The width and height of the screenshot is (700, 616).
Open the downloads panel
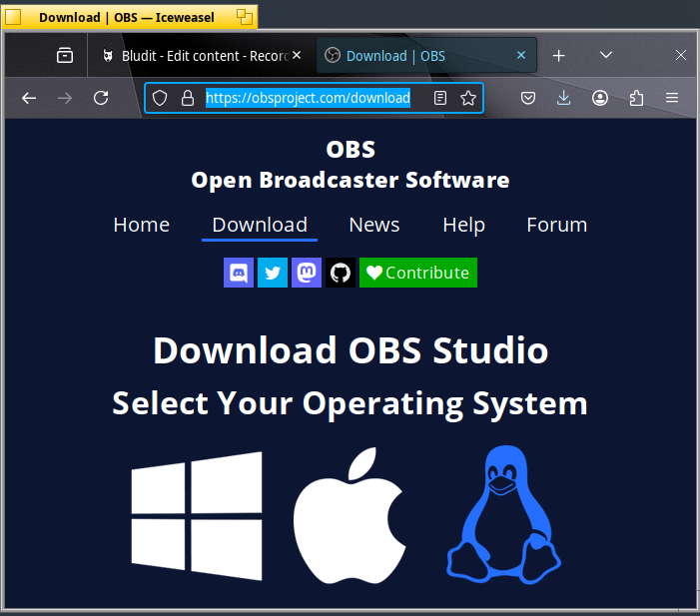[x=564, y=98]
